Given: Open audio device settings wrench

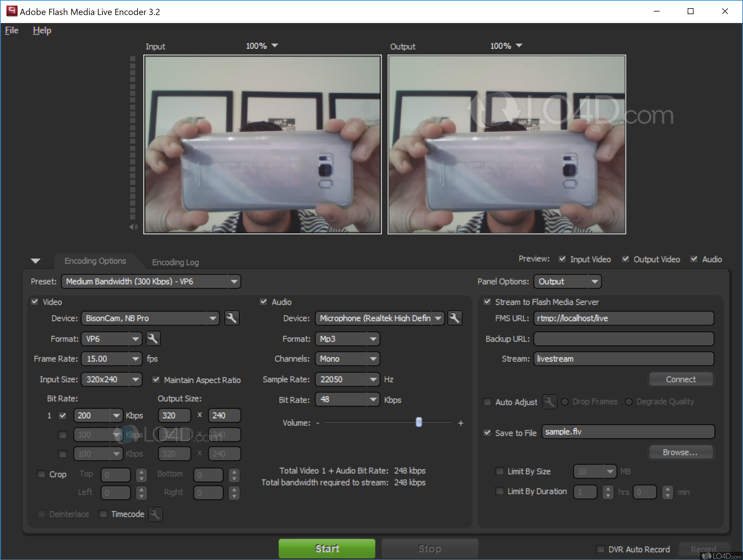Looking at the screenshot, I should coord(455,318).
